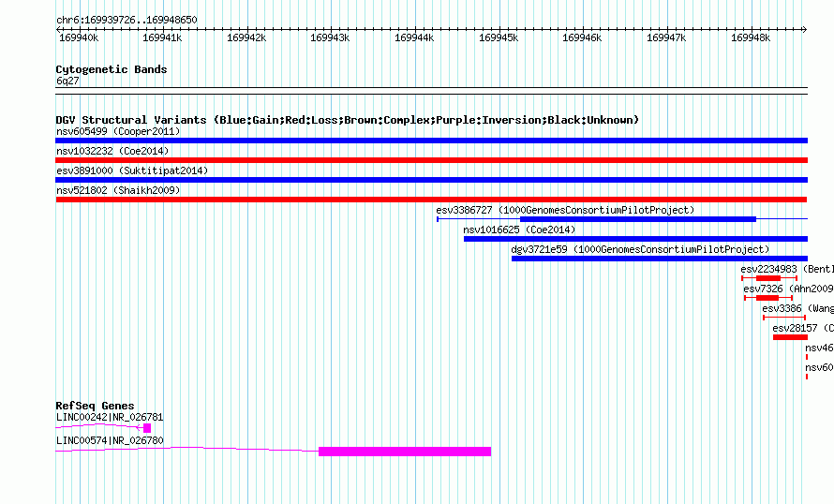
Task: Select the nsv1032232 (Coe2014) red loss bar
Action: pos(431,160)
